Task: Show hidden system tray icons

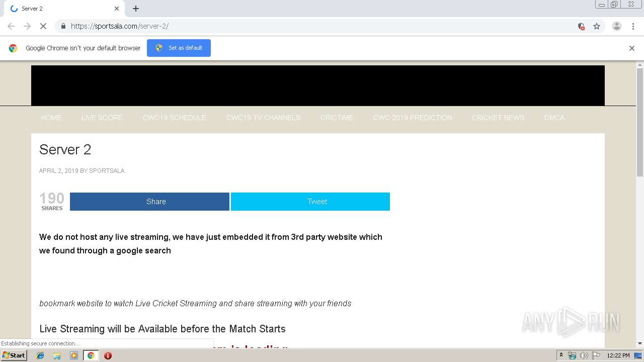Action: point(561,355)
